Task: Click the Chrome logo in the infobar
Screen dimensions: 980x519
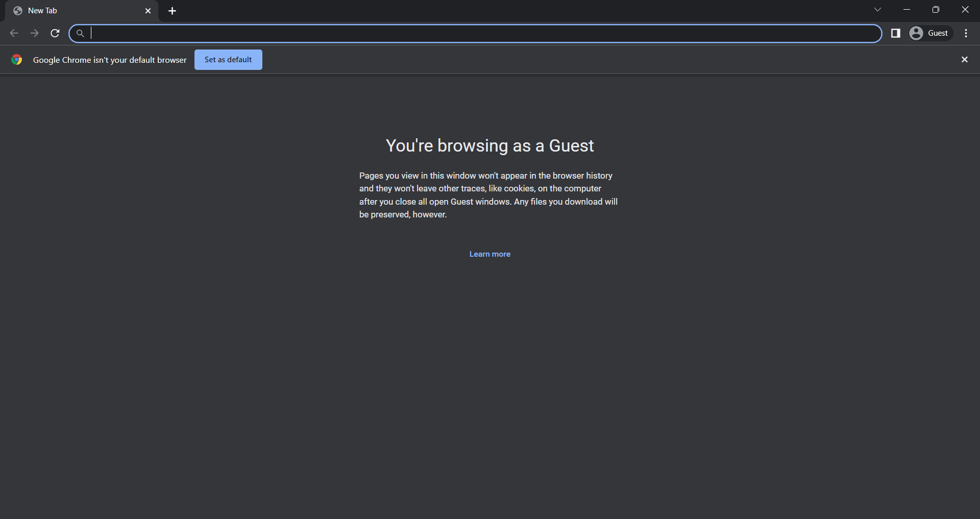Action: coord(17,60)
